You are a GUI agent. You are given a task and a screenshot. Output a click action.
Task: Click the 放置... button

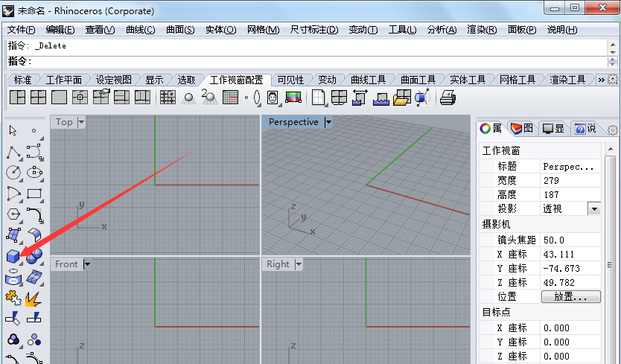[570, 297]
